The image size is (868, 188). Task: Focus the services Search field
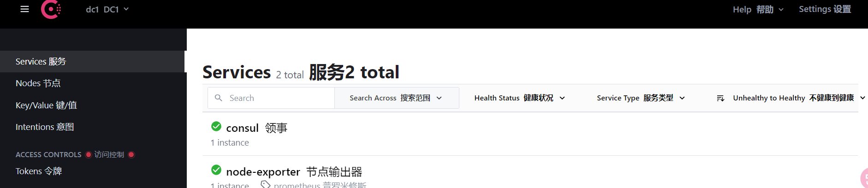271,98
